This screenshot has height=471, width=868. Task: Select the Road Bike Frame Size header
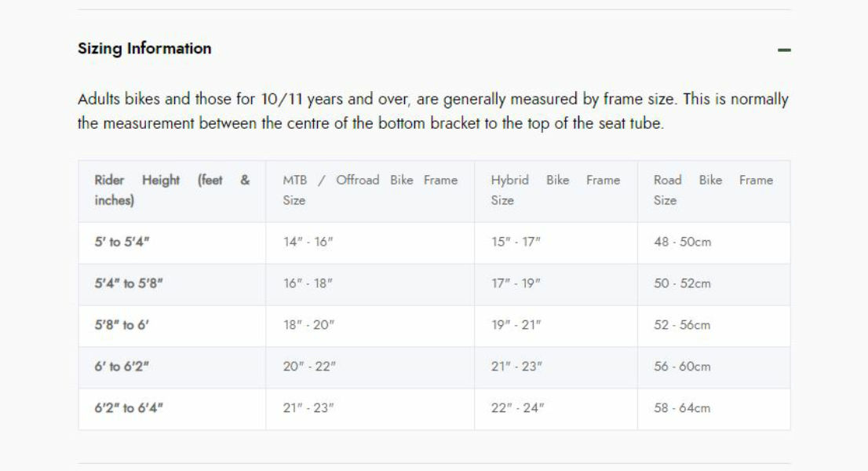[x=713, y=191]
